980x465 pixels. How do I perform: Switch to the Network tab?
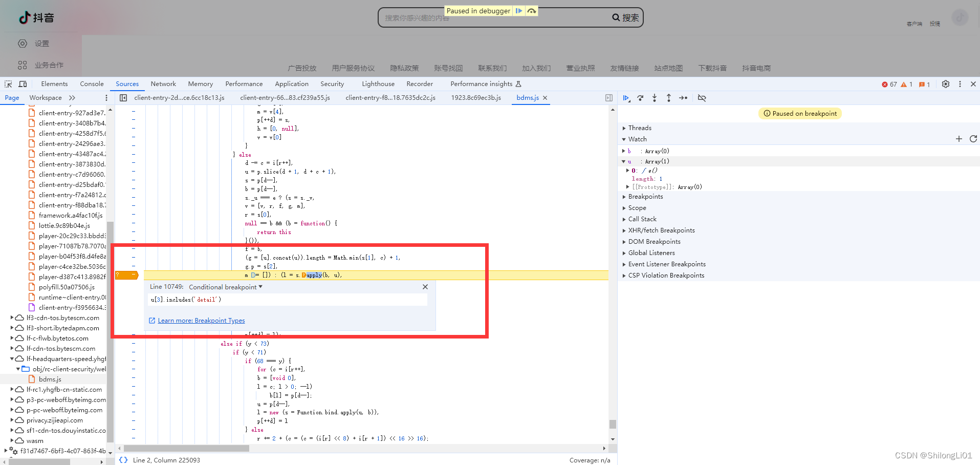click(x=163, y=84)
